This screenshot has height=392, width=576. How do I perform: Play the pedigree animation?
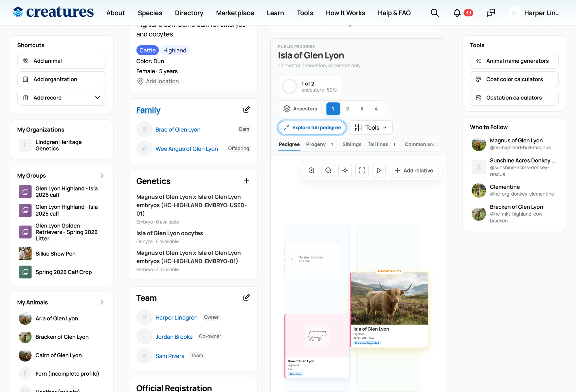coord(379,170)
